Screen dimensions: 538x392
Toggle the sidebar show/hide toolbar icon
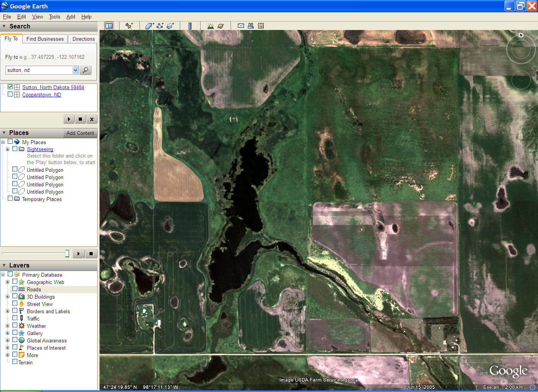(109, 26)
